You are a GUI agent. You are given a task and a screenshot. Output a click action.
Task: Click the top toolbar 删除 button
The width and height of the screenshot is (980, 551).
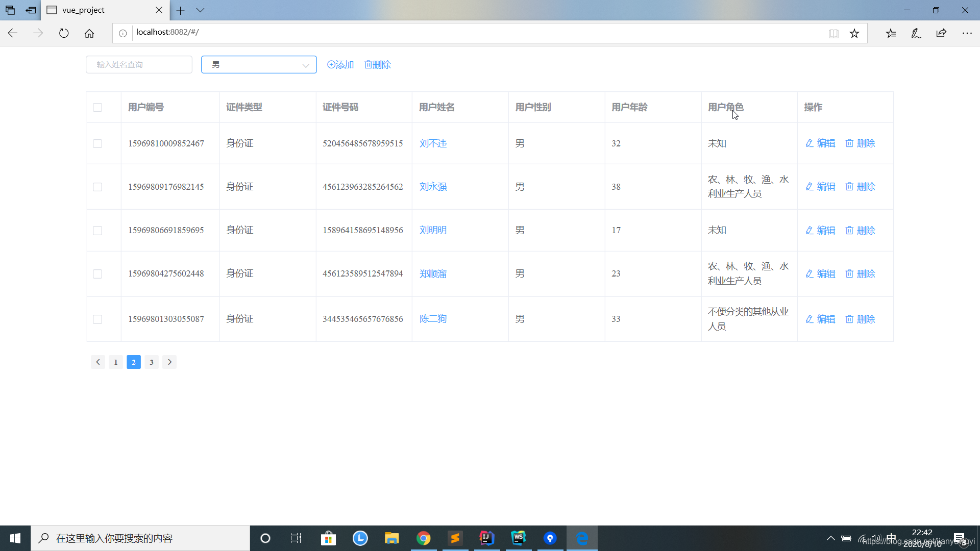[x=377, y=65]
